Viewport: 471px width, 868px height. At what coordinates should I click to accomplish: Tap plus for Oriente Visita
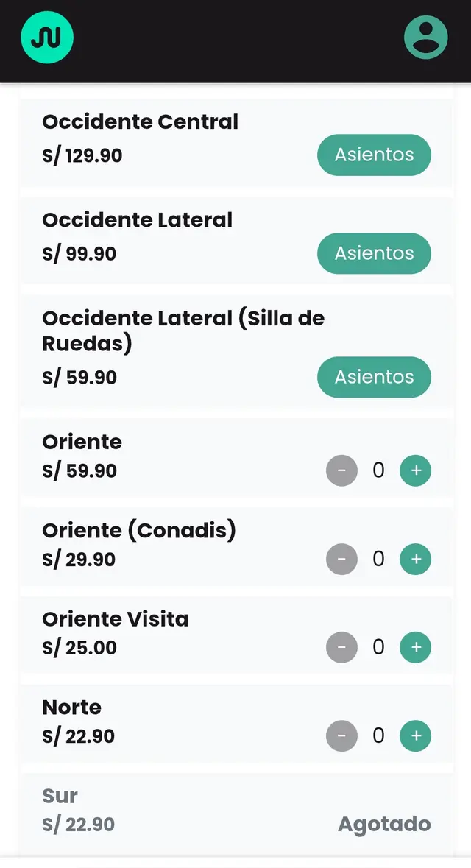pyautogui.click(x=415, y=647)
